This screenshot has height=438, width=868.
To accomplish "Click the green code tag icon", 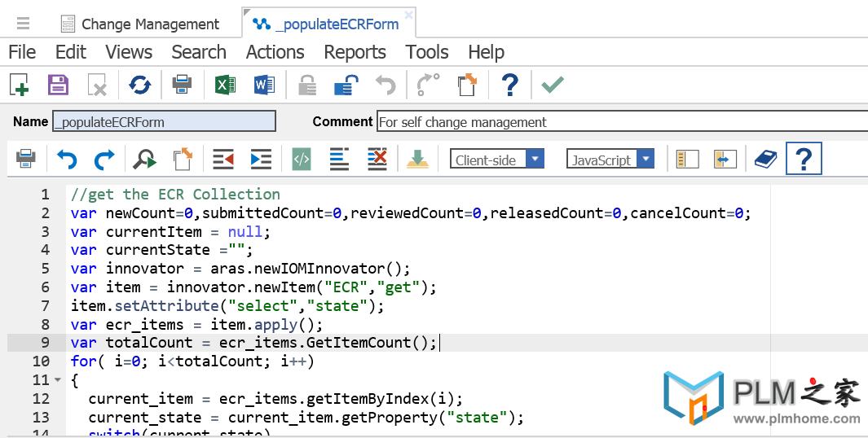I will (301, 160).
